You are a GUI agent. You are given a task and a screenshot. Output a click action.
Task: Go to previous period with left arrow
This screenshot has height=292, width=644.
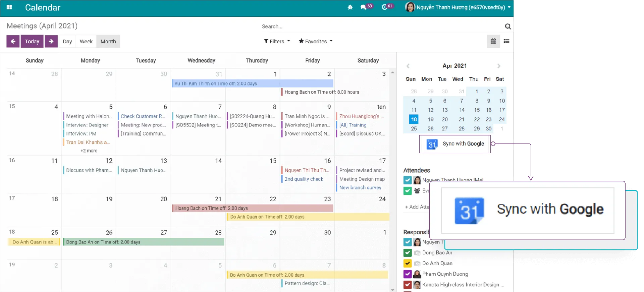[13, 41]
